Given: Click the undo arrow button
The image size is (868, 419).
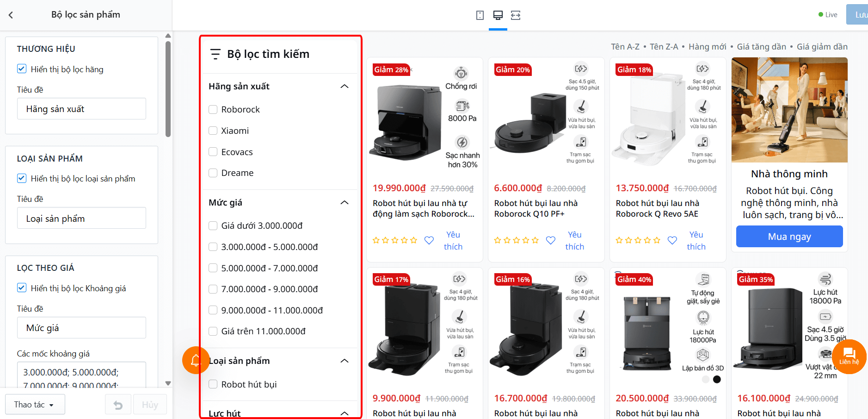Looking at the screenshot, I should click(x=118, y=405).
